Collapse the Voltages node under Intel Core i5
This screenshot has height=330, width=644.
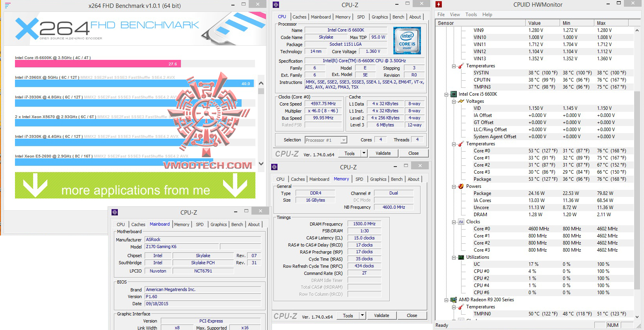pyautogui.click(x=454, y=102)
